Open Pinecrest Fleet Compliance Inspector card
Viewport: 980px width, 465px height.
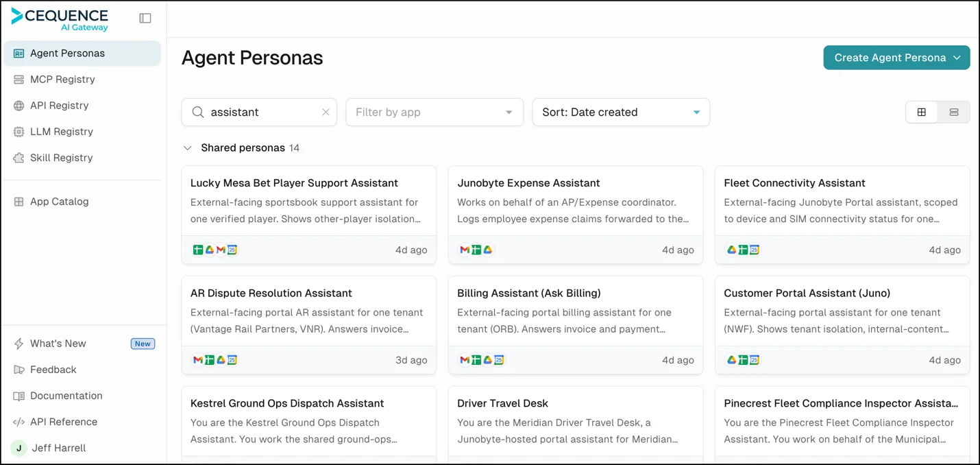(x=842, y=425)
